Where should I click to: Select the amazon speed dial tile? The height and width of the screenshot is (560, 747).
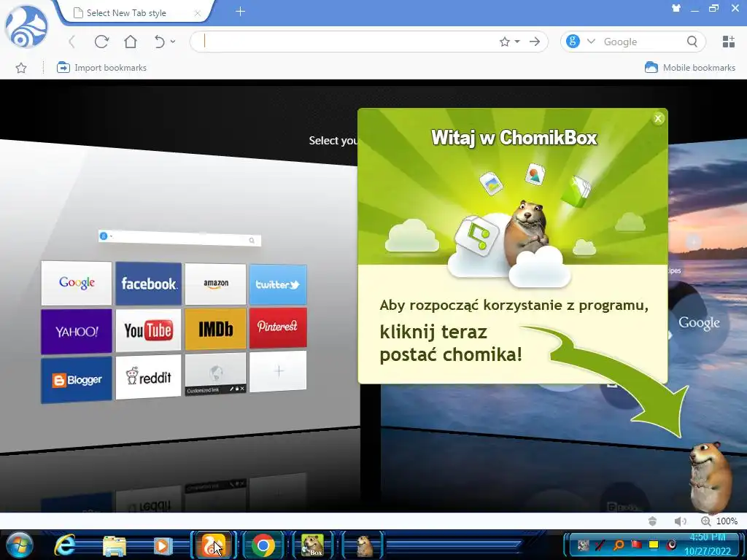point(216,284)
